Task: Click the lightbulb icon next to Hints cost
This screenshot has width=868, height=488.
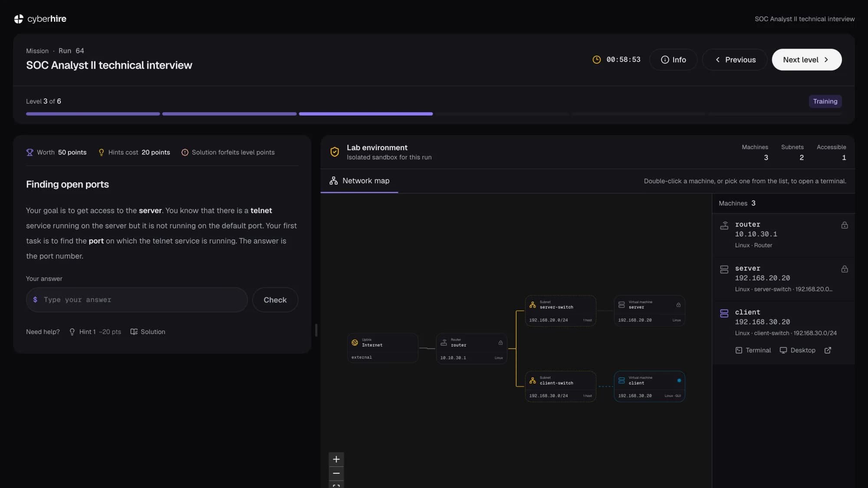Action: point(101,152)
